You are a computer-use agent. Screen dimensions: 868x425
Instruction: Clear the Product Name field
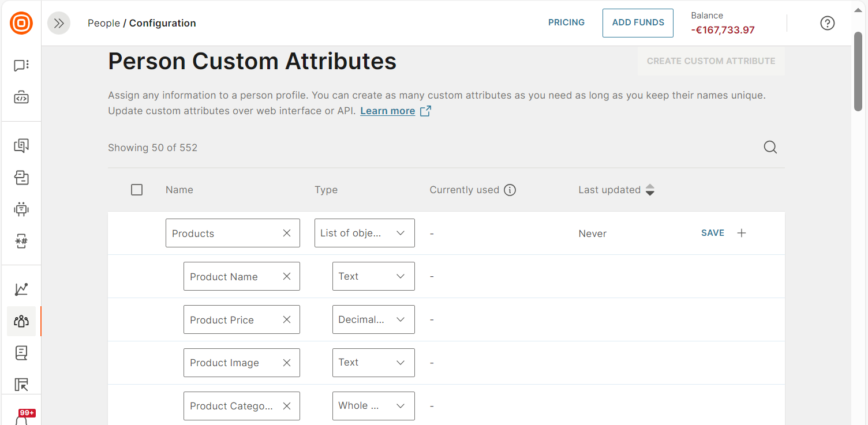coord(287,276)
